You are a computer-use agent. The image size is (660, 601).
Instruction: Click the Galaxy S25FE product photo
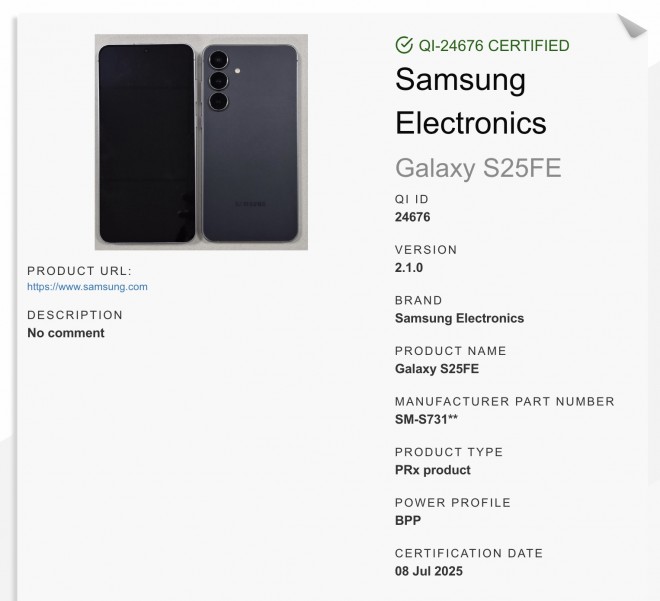point(201,142)
